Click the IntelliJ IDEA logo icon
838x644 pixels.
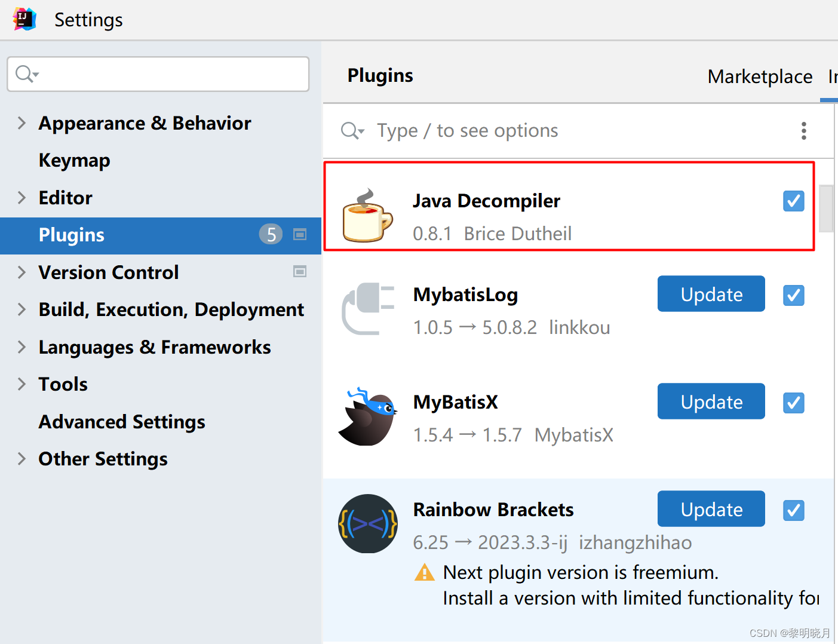tap(24, 19)
